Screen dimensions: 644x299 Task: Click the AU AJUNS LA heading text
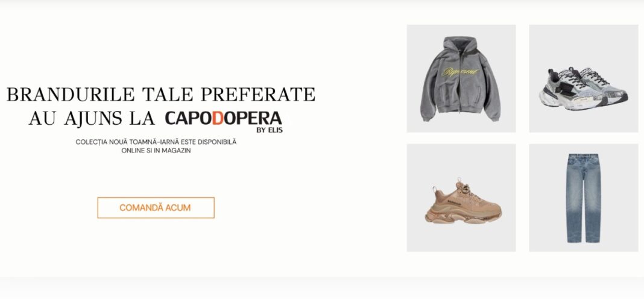click(92, 118)
